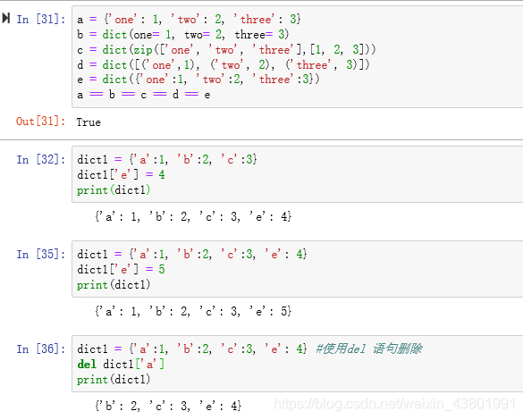Click the Out[31] prompt label
This screenshot has width=523, height=420.
[x=41, y=121]
